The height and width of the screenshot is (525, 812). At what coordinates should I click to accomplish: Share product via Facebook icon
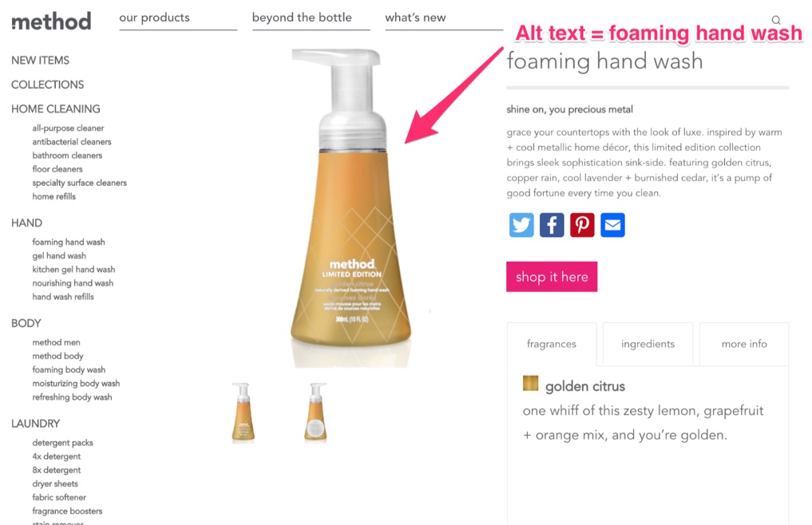[552, 225]
